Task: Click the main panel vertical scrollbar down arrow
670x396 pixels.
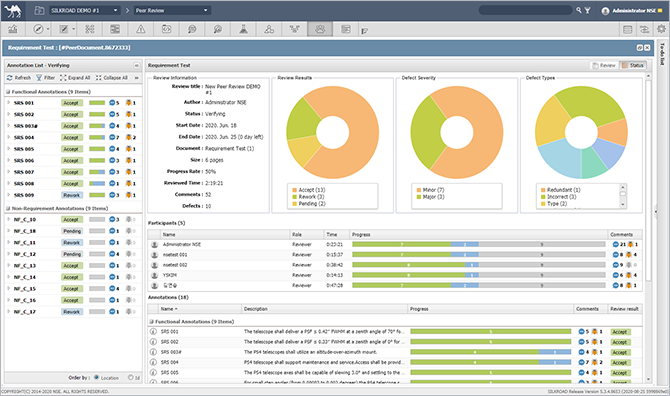Action: point(648,379)
